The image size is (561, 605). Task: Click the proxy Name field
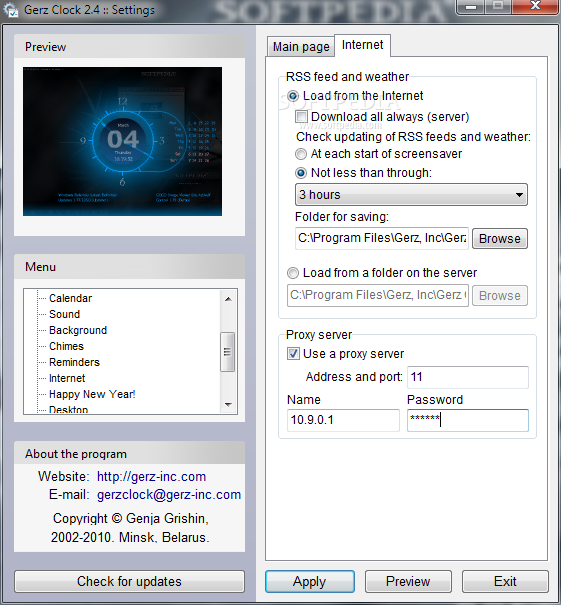pyautogui.click(x=343, y=420)
